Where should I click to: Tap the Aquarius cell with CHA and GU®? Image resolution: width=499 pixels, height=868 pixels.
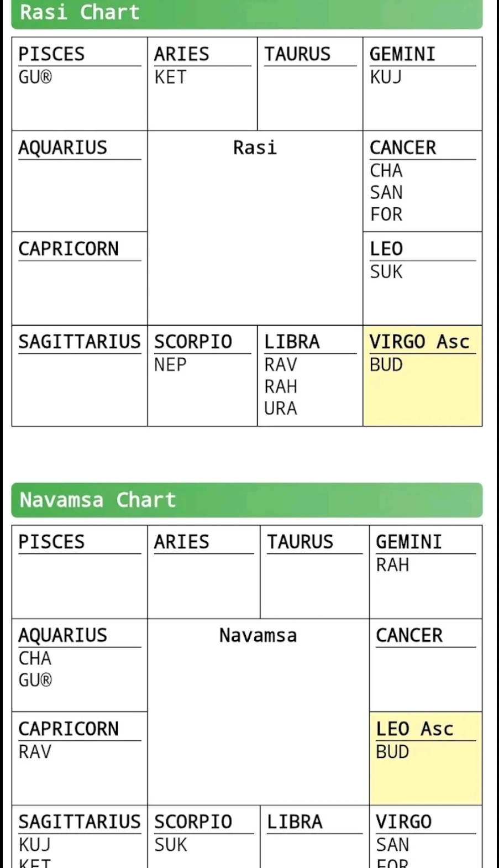tap(80, 665)
